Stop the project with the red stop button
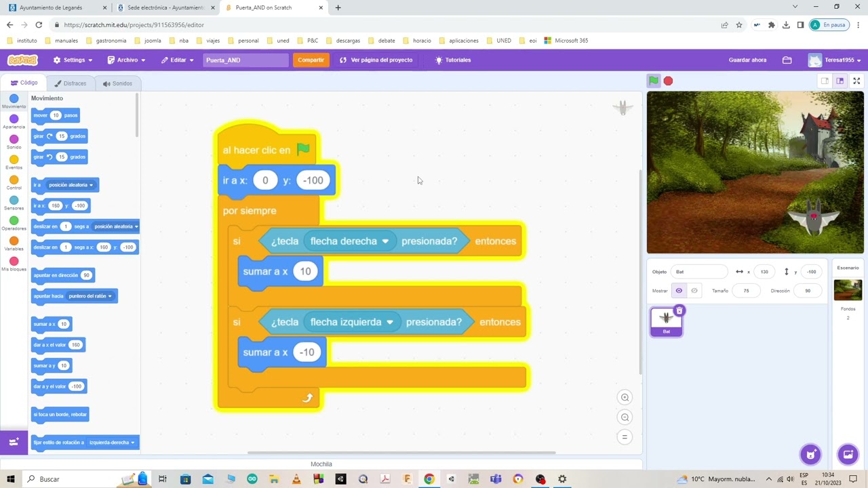Viewport: 868px width, 488px height. 668,81
